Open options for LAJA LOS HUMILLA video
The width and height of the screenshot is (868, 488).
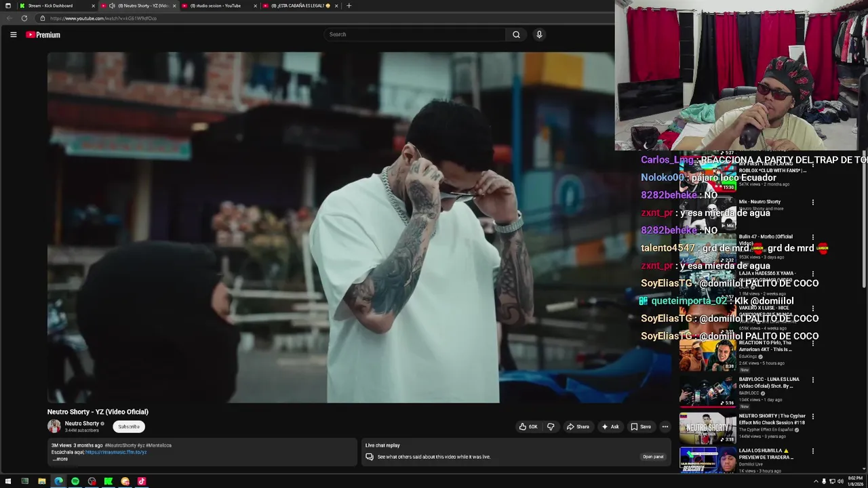coord(812,451)
